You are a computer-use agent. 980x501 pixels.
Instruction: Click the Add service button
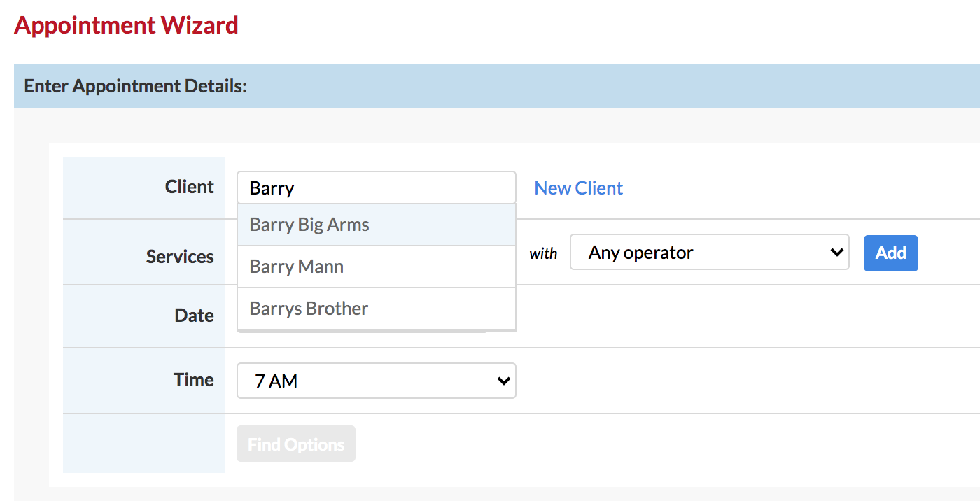pos(890,253)
